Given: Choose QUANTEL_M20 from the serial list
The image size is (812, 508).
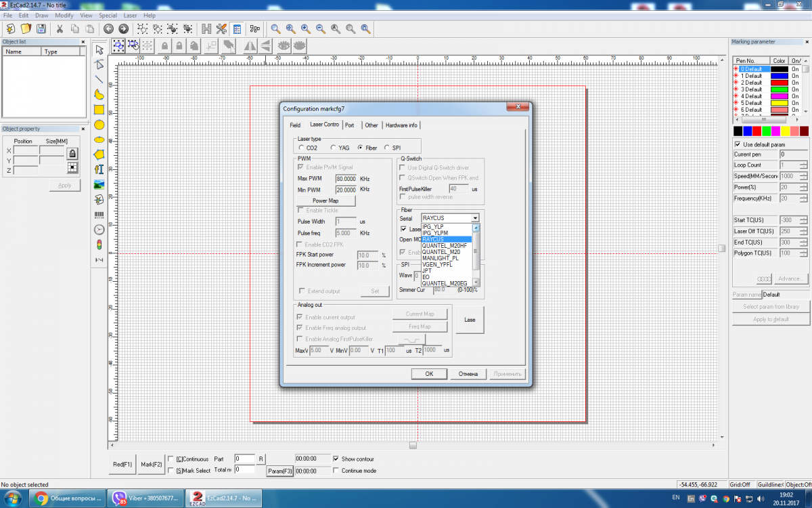Looking at the screenshot, I should click(446, 252).
